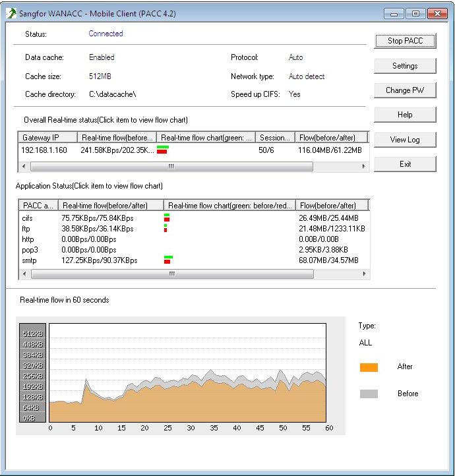This screenshot has height=476, width=455.
Task: Click the 512MB cache size value
Action: [100, 76]
